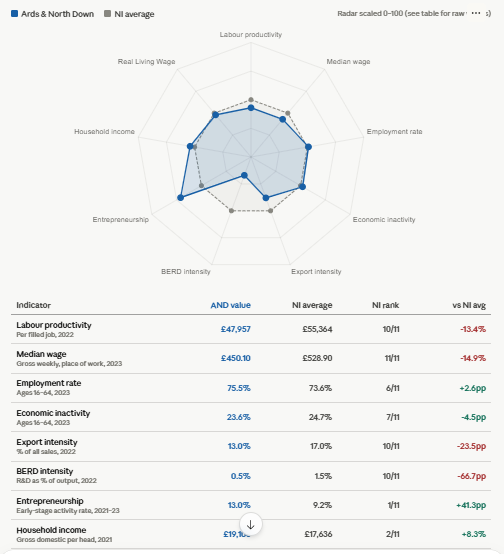The height and width of the screenshot is (554, 504).
Task: Select the Median wage table row
Action: tap(251, 358)
